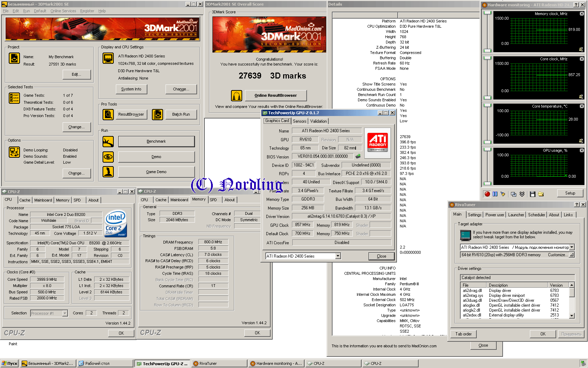Open the GPU-Z adapter selection dropdown
Viewport: 588px width, 368px height.
click(338, 256)
